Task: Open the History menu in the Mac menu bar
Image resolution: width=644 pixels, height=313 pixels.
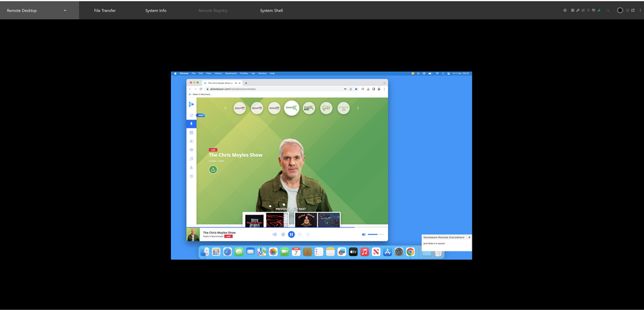Action: click(x=218, y=74)
